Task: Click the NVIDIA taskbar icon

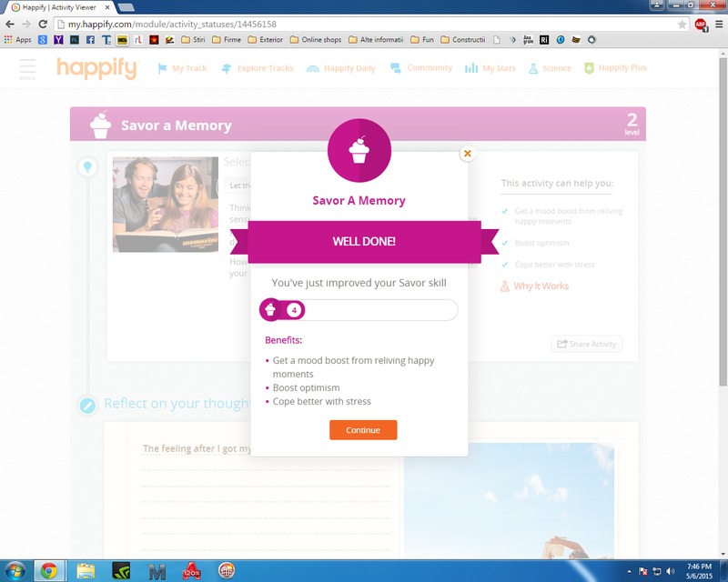Action: click(x=121, y=571)
